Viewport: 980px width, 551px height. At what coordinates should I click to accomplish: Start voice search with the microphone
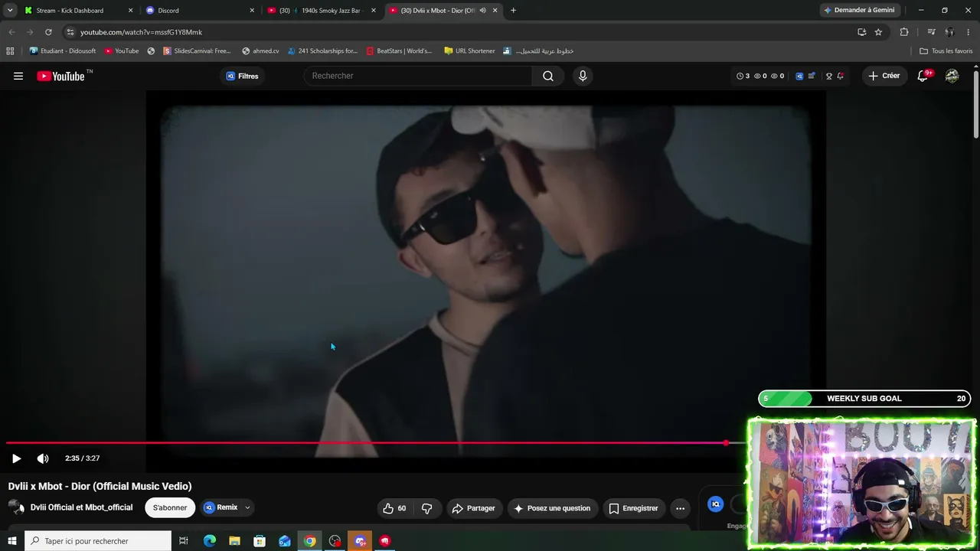(x=583, y=76)
